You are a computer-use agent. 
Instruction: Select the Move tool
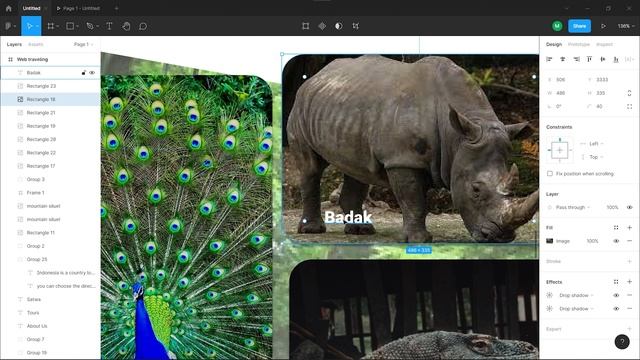[29, 26]
